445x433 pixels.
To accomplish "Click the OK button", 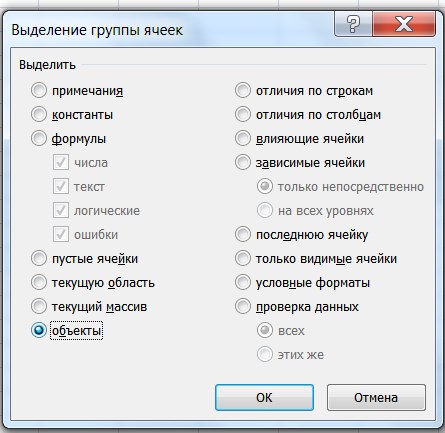I will (x=264, y=397).
